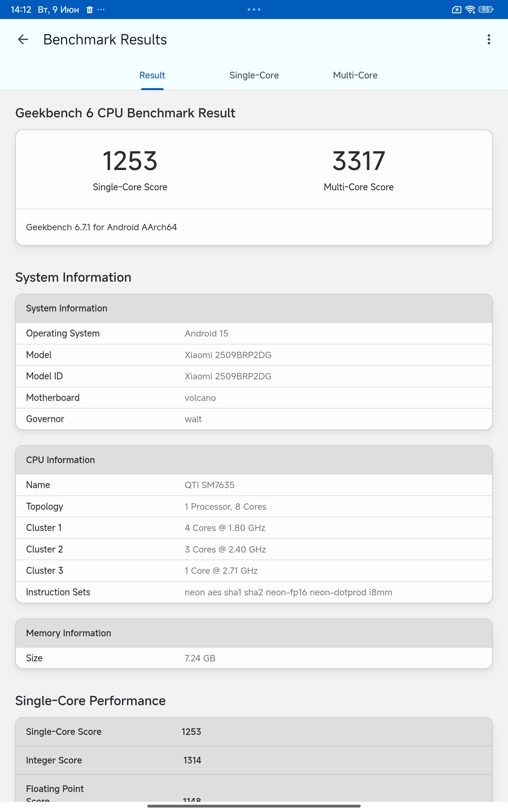Tap the Wi-Fi status icon
Image resolution: width=508 pixels, height=812 pixels.
[x=470, y=10]
